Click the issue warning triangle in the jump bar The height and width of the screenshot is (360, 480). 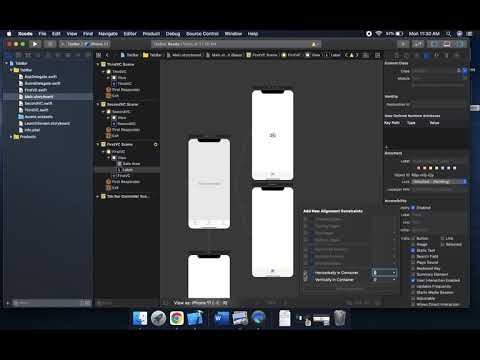(x=351, y=55)
